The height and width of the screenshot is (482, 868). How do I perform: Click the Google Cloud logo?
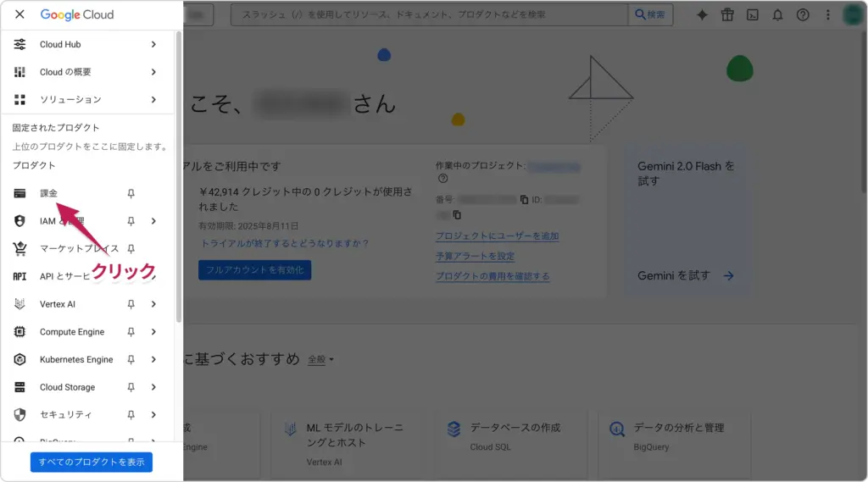click(77, 15)
